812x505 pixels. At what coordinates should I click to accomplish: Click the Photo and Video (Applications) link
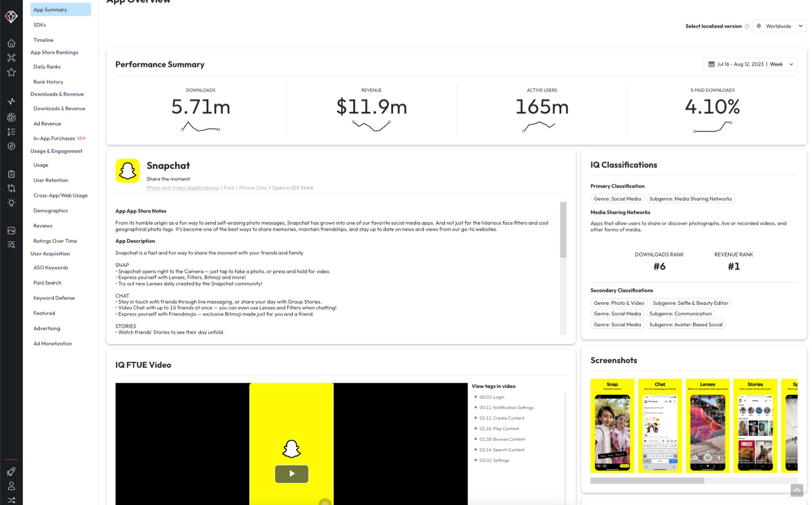point(182,188)
